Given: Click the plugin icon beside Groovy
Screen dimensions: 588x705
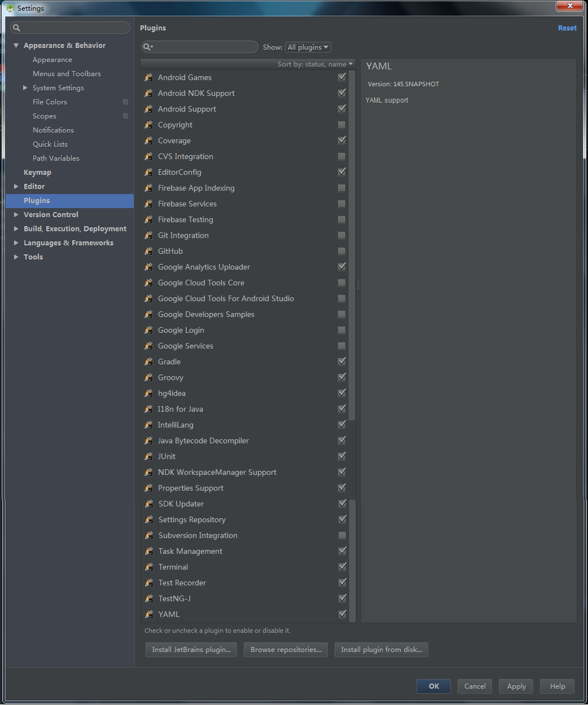Looking at the screenshot, I should (x=149, y=377).
